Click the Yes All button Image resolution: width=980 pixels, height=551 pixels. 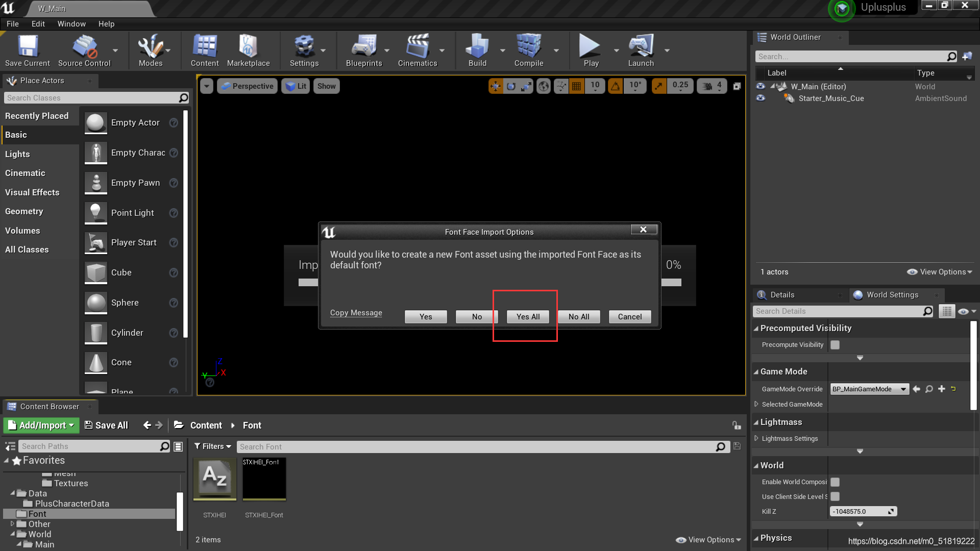[528, 317]
